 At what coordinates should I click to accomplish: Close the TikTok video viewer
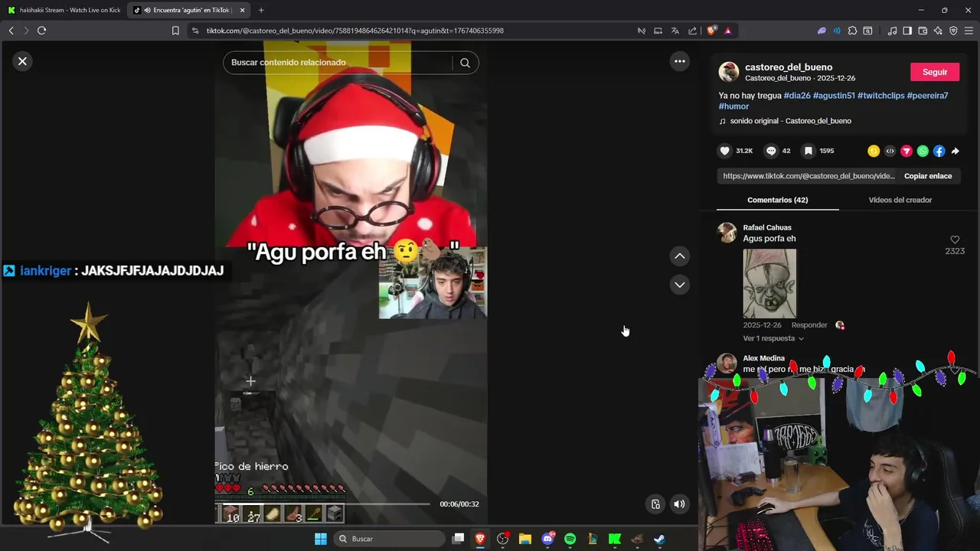(x=22, y=61)
